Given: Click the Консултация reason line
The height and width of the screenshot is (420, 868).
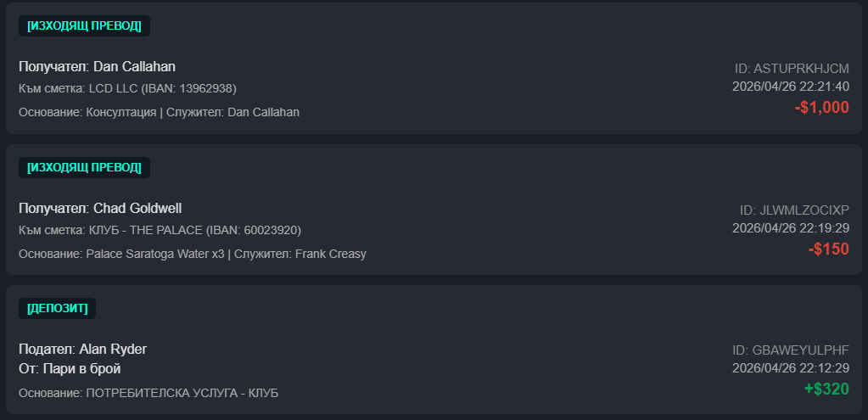Looking at the screenshot, I should coord(159,112).
